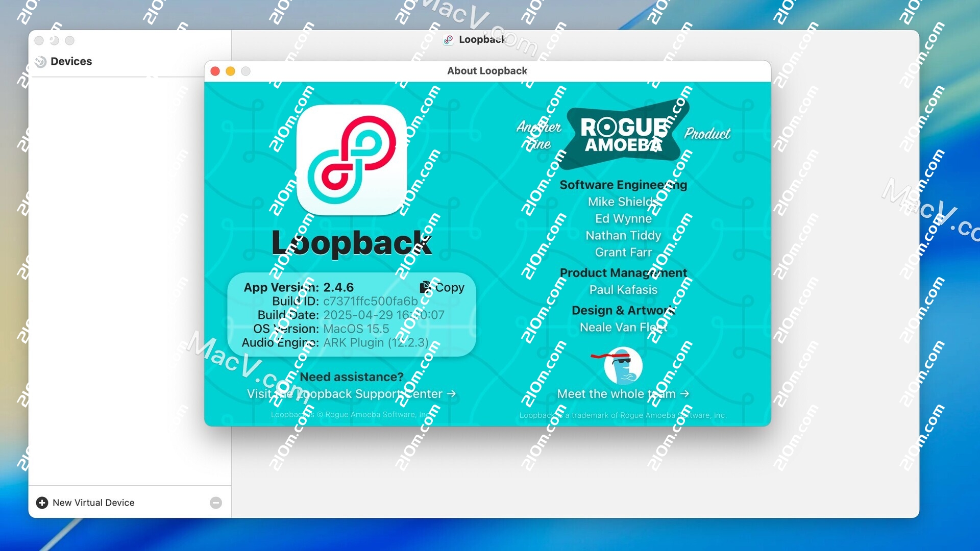This screenshot has width=980, height=551.
Task: Click the Design & Artwork heading
Action: (623, 310)
